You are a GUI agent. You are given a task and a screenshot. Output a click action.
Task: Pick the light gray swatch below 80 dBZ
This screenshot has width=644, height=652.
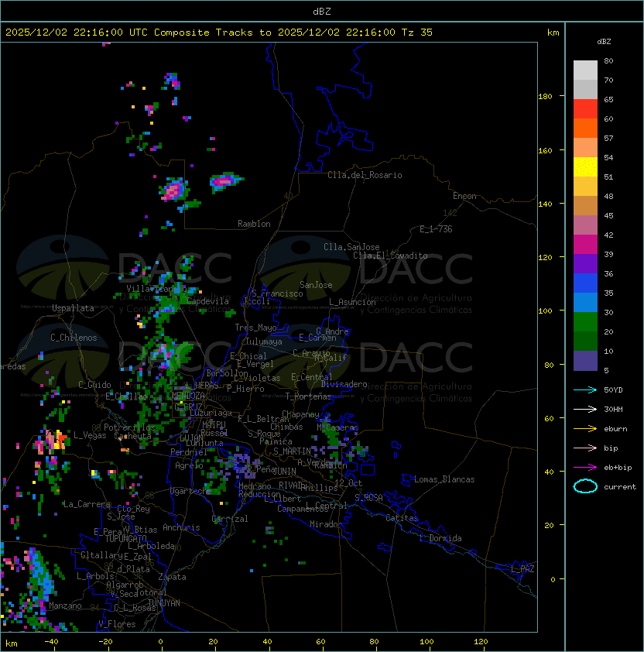point(585,70)
